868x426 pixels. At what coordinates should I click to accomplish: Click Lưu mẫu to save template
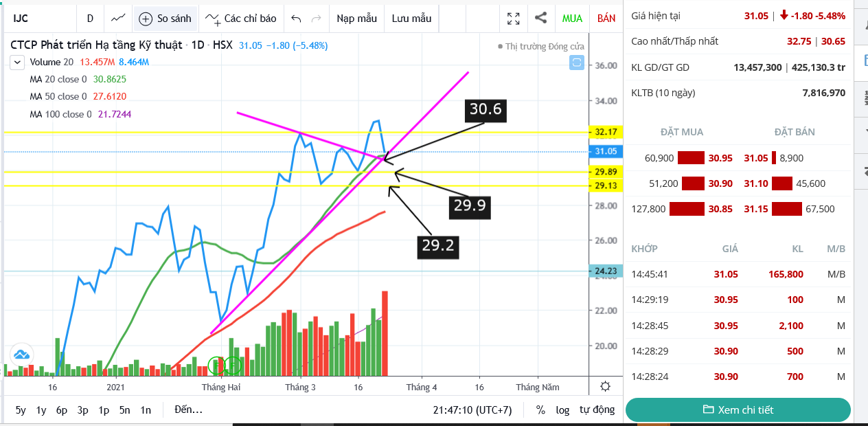point(411,19)
